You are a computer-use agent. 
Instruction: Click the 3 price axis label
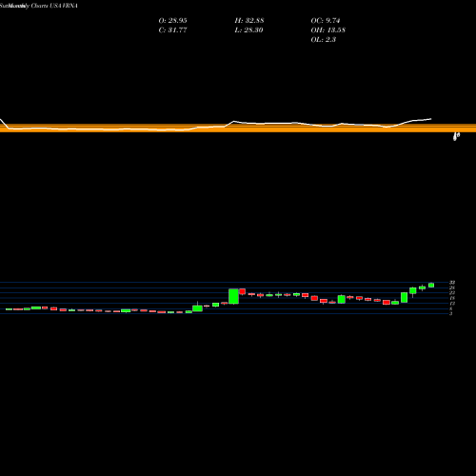(x=450, y=313)
